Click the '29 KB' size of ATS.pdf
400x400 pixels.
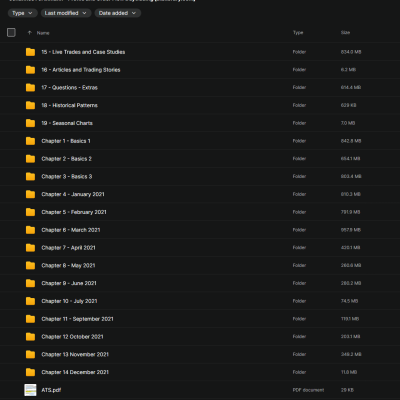coord(347,390)
